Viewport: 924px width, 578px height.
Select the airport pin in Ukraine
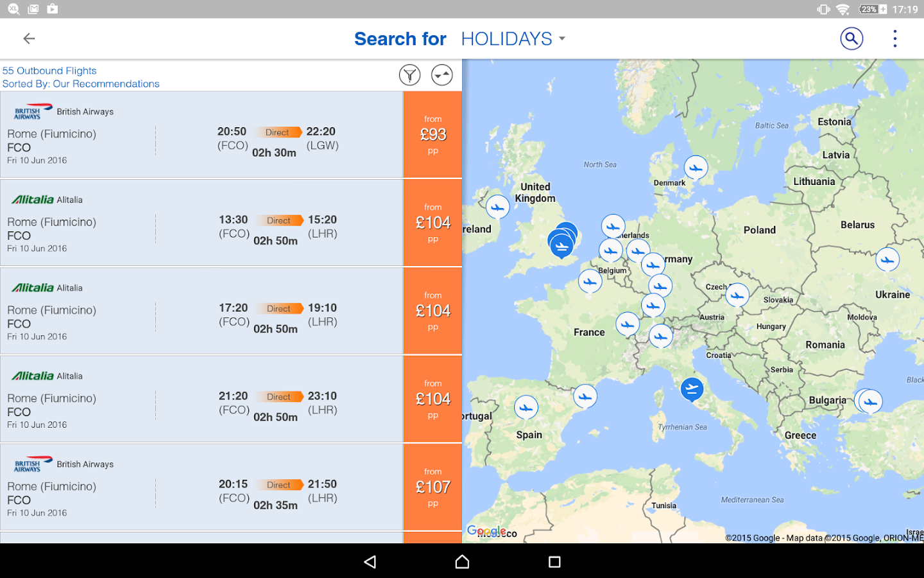click(887, 260)
